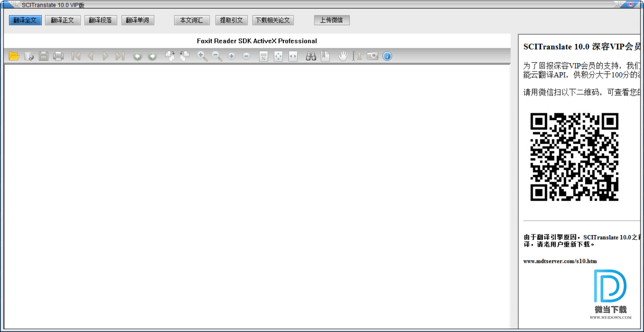This screenshot has width=644, height=332.
Task: Click the 翻译正文 button
Action: pos(63,20)
